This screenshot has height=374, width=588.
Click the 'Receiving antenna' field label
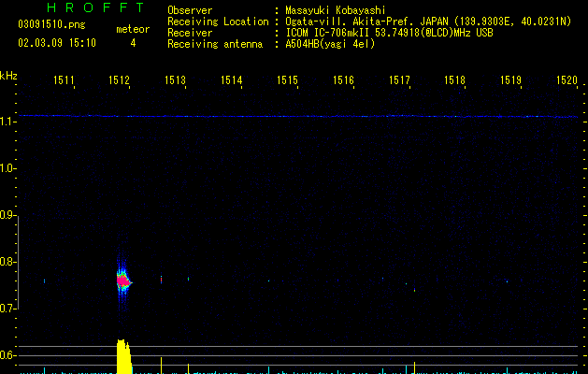click(215, 44)
